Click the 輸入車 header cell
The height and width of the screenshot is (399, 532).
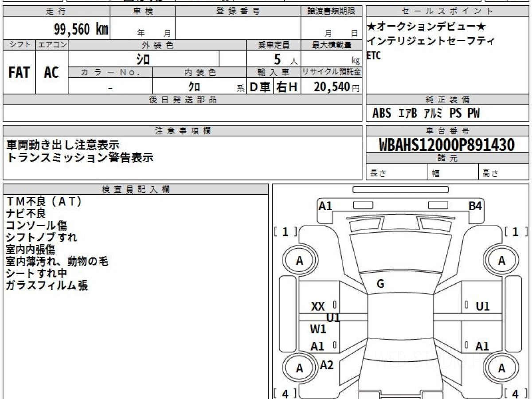(x=274, y=72)
